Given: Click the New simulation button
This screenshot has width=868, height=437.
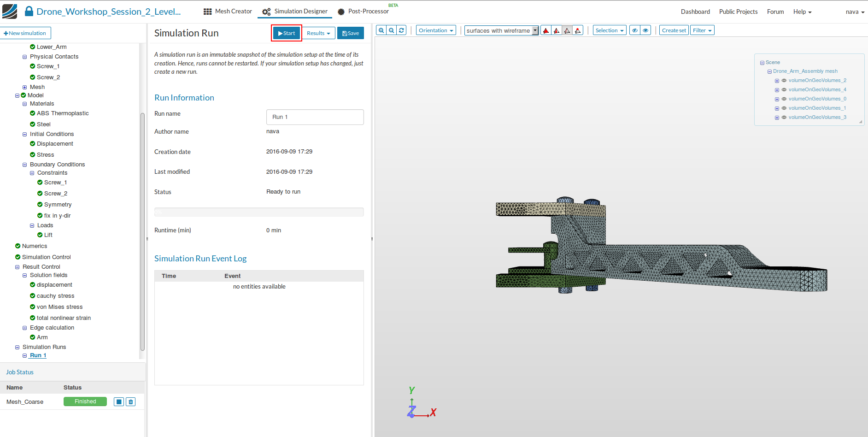Looking at the screenshot, I should click(x=25, y=33).
